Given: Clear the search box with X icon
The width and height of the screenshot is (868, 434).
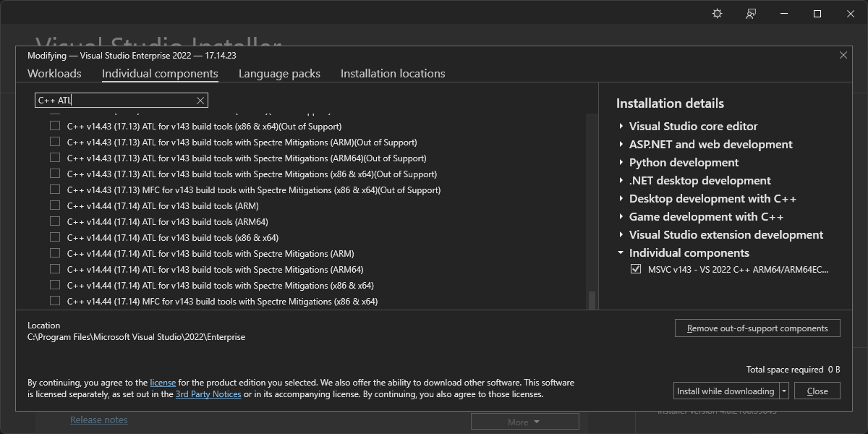Looking at the screenshot, I should [x=200, y=101].
